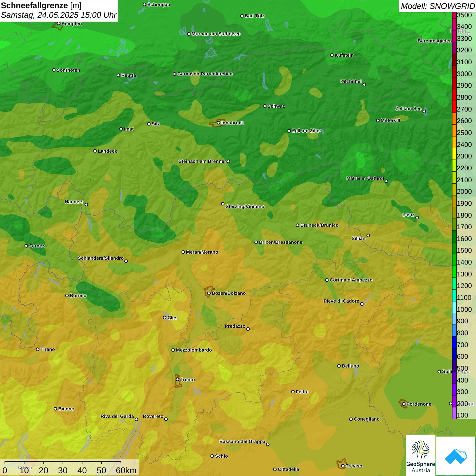Screen dimensions: 476x476
Task: Click the Zell am See marker
Action: click(x=424, y=111)
